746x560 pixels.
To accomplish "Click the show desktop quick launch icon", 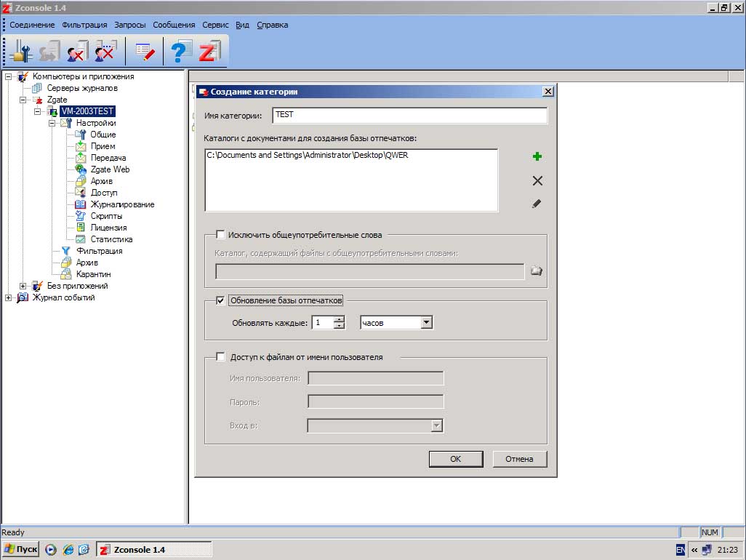I will pyautogui.click(x=84, y=550).
